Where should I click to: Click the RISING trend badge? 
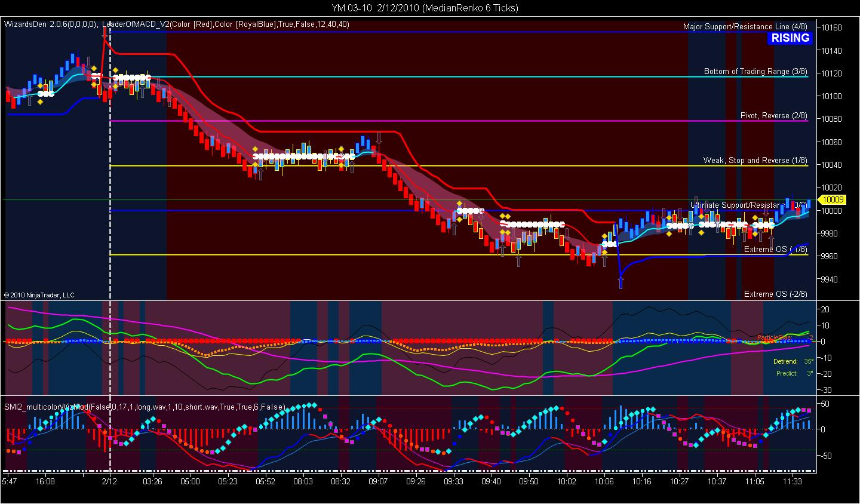click(x=790, y=38)
